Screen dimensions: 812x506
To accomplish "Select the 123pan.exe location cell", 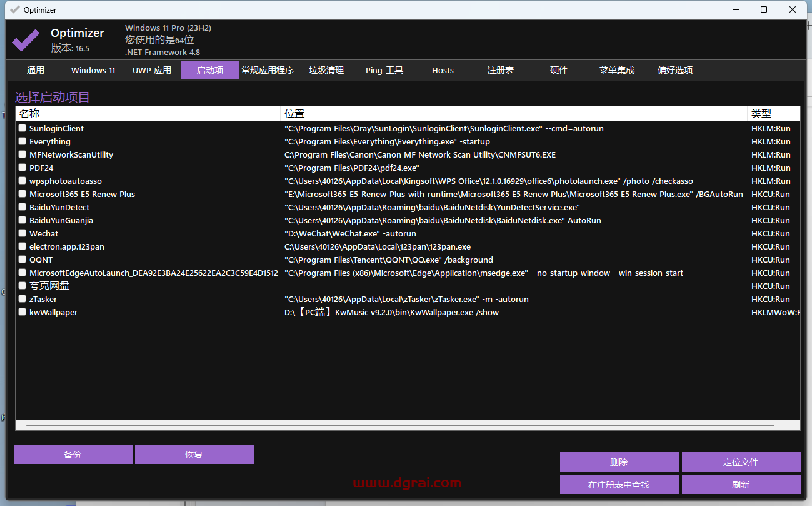I will 378,246.
